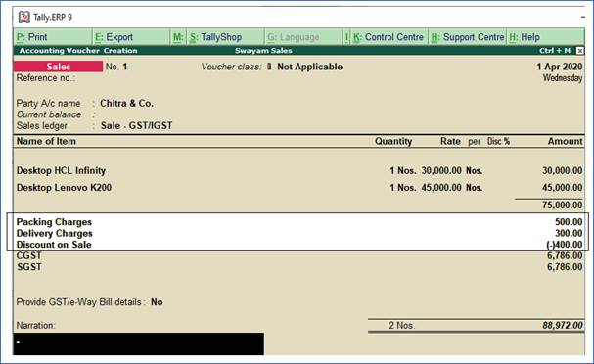Click the voucher date 1-Apr-2020
The height and width of the screenshot is (364, 594).
point(559,67)
